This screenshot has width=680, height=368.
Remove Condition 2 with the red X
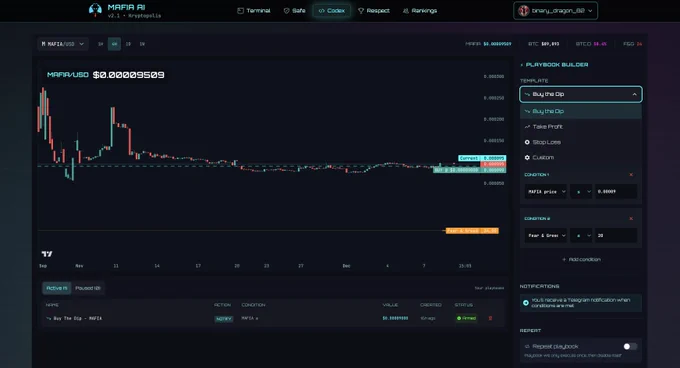click(631, 218)
